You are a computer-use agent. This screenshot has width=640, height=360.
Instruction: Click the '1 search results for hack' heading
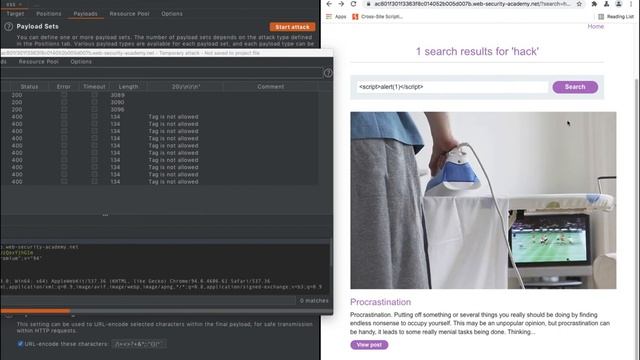[477, 51]
